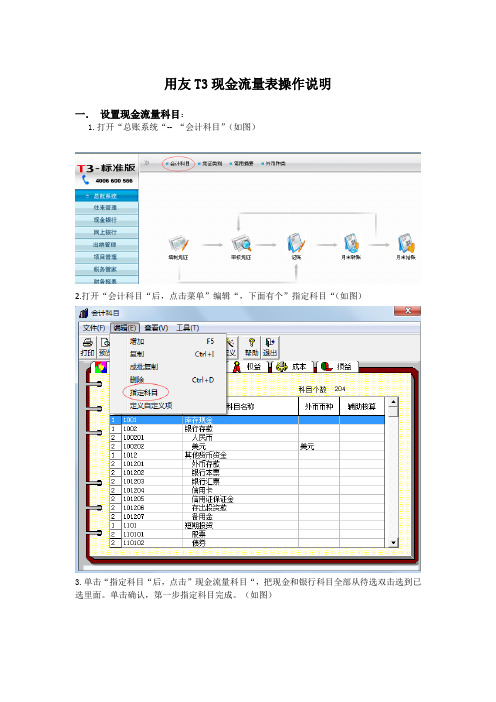Switch to the 成本 tab
Viewport: 496px width, 702px height.
(292, 367)
